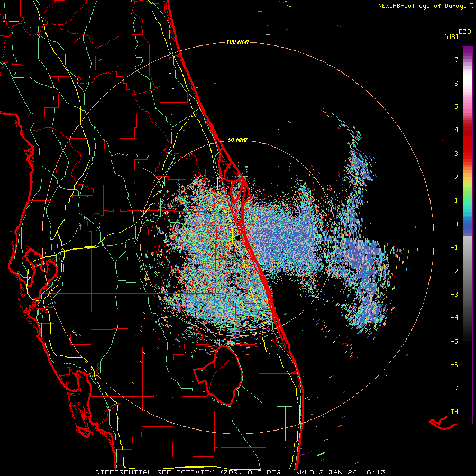Click the 7 value on color scale

pos(456,59)
